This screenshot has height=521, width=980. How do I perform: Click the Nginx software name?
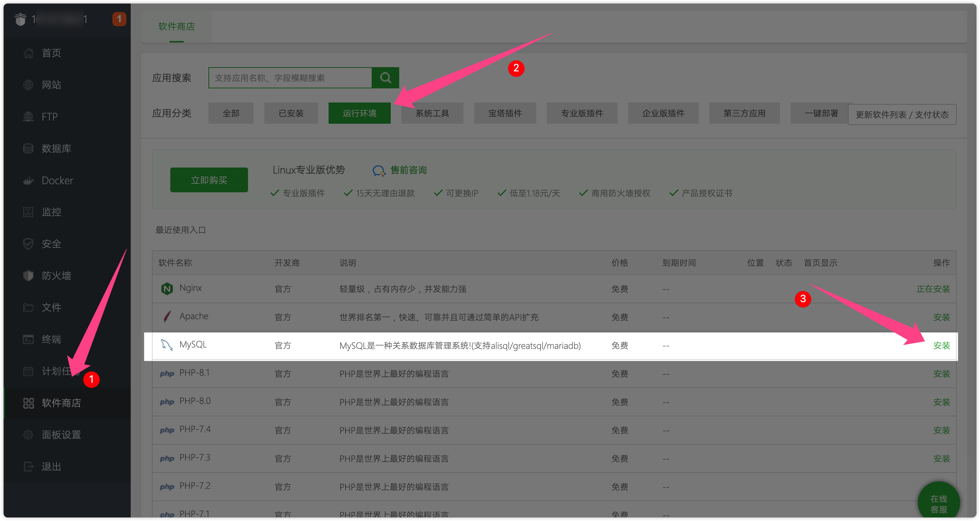pyautogui.click(x=191, y=288)
